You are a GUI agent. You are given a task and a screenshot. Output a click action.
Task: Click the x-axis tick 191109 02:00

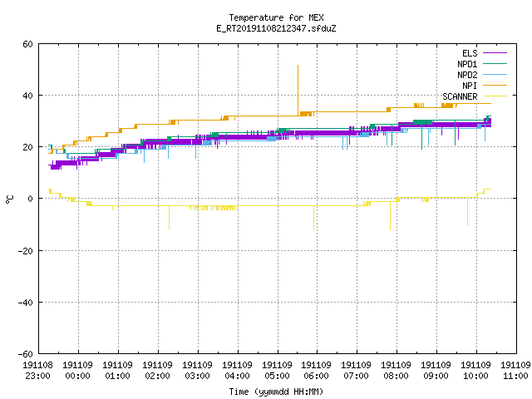pyautogui.click(x=157, y=371)
